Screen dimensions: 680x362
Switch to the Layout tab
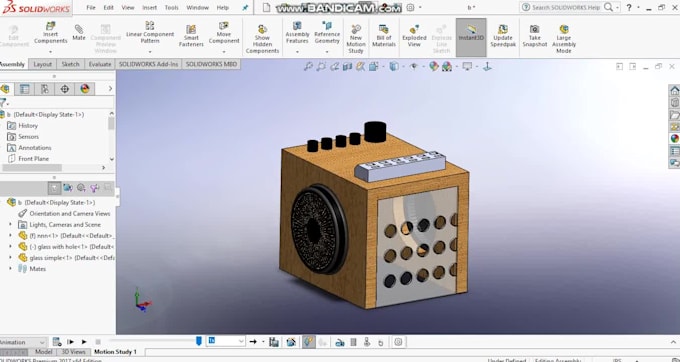point(42,64)
